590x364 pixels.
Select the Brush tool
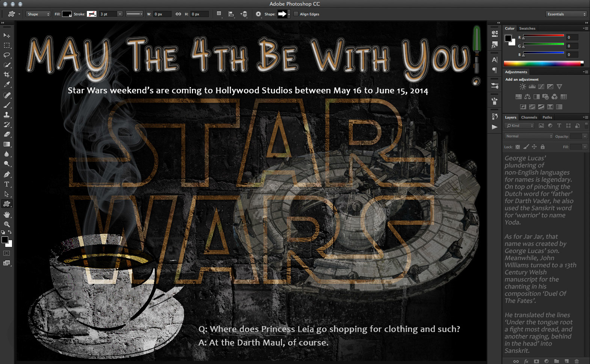coord(7,105)
